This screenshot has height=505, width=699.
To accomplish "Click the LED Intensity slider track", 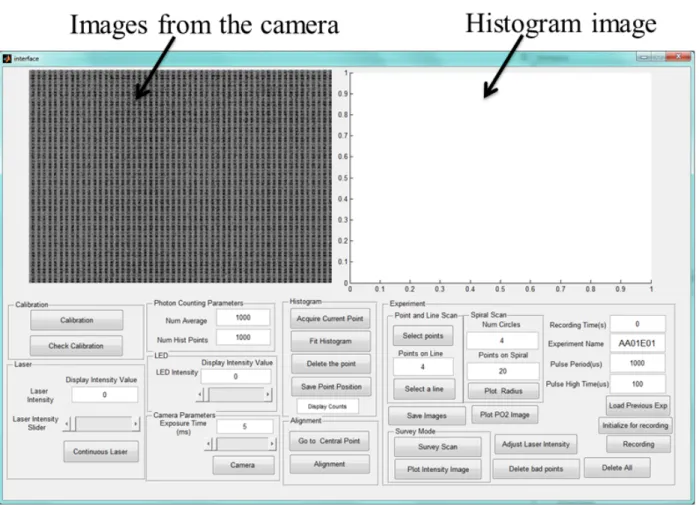I will coord(236,394).
